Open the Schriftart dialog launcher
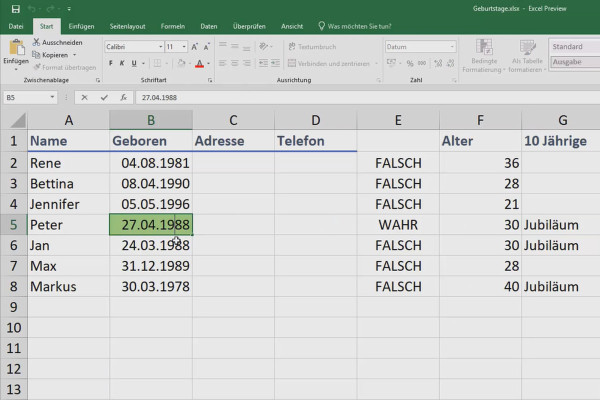This screenshot has height=400, width=600. [210, 80]
